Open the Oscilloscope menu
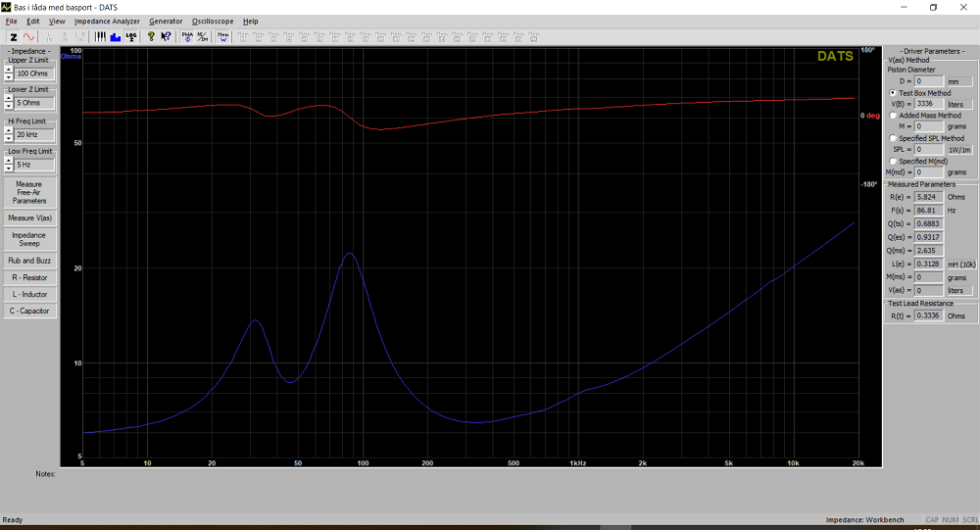Viewport: 980px width, 530px height. pyautogui.click(x=213, y=22)
